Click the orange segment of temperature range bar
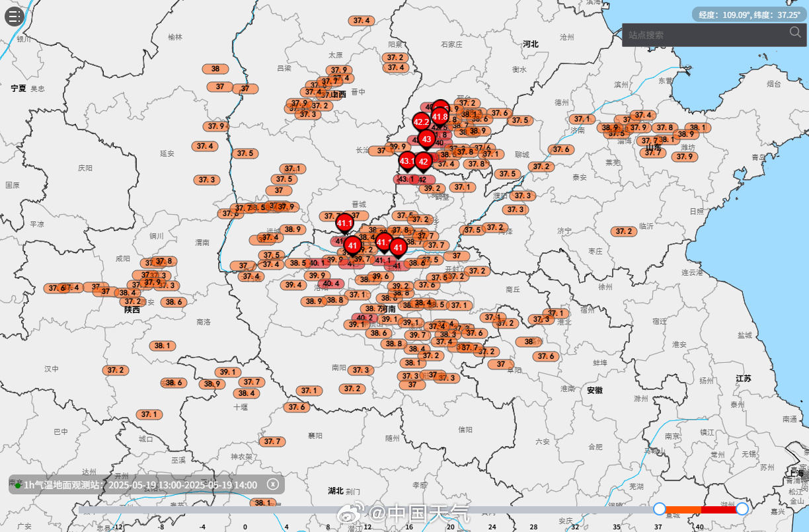Image resolution: width=809 pixels, height=532 pixels. click(683, 510)
